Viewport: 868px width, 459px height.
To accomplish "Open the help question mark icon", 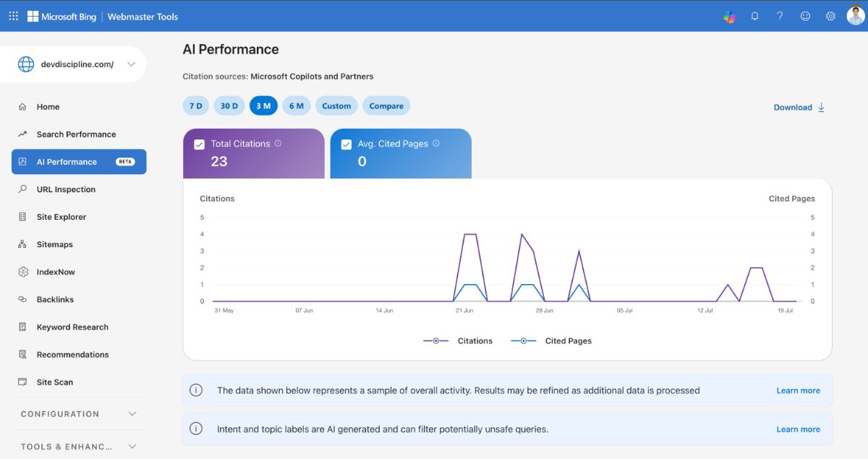I will coord(780,16).
